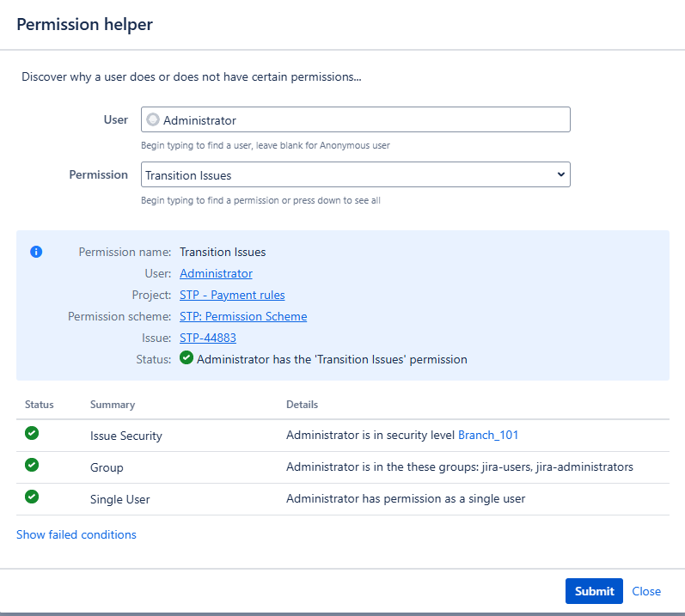Click the Issue Security summary cell
The image size is (685, 616).
[x=126, y=436]
